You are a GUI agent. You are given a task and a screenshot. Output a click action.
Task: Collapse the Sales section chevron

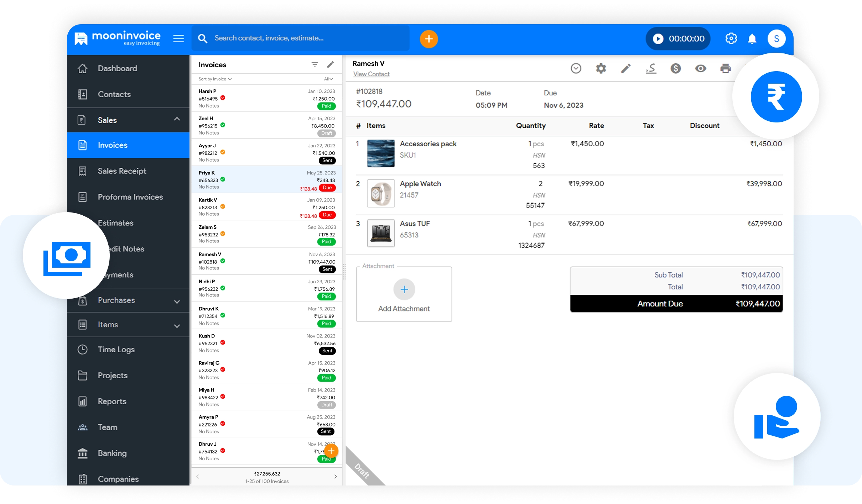point(177,119)
